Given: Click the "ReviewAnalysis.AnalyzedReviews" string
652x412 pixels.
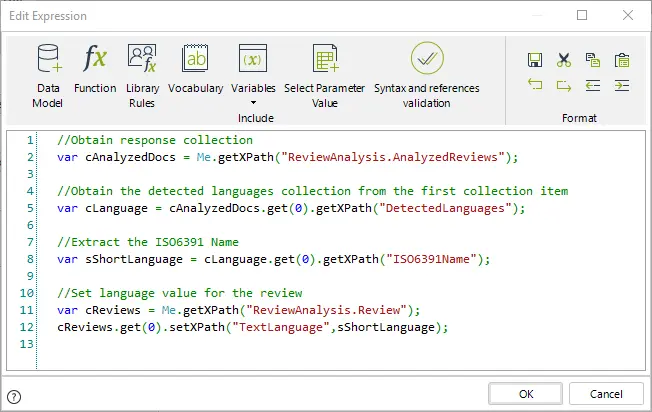Looking at the screenshot, I should tap(393, 157).
